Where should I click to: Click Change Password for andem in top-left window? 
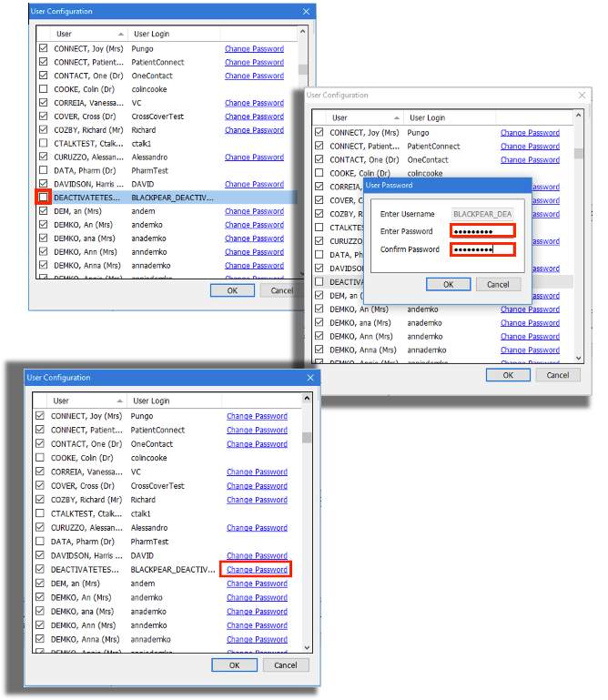tap(255, 211)
